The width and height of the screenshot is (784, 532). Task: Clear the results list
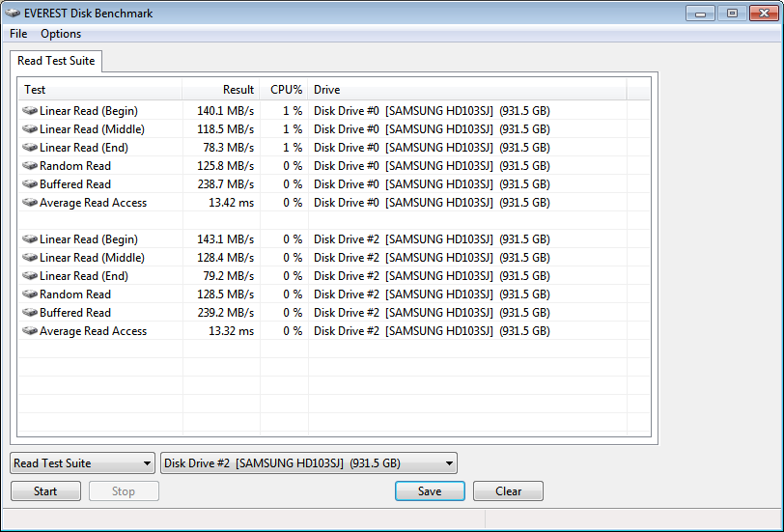pos(508,491)
